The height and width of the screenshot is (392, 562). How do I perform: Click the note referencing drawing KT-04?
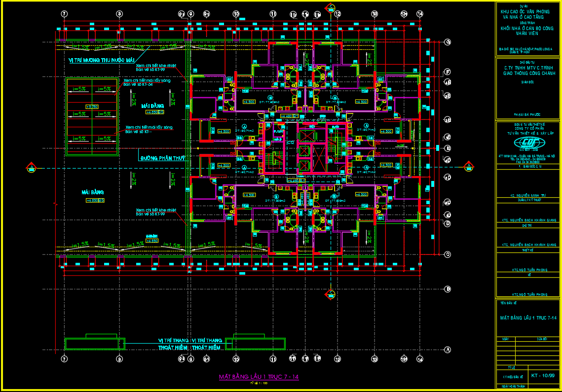coord(147,82)
